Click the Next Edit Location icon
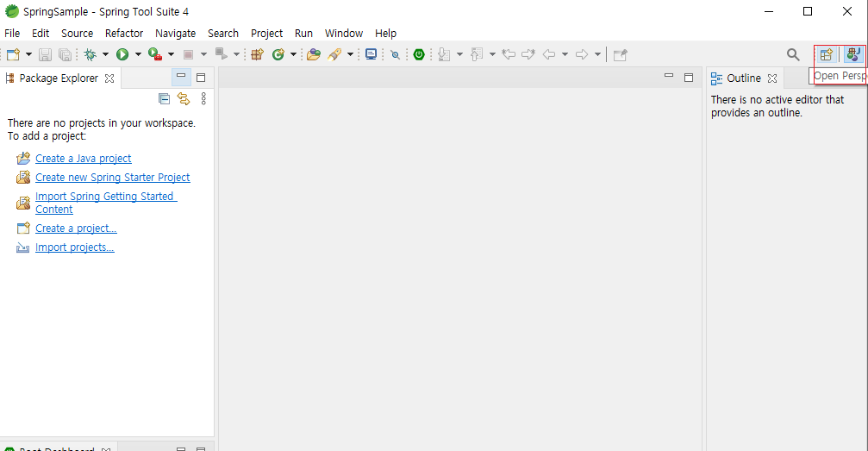 tap(528, 54)
